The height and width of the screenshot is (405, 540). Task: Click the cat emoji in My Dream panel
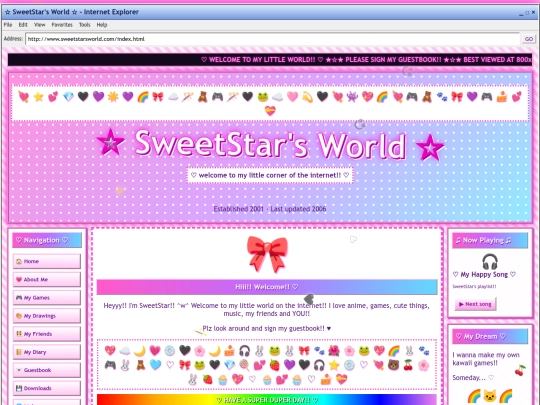(490, 396)
